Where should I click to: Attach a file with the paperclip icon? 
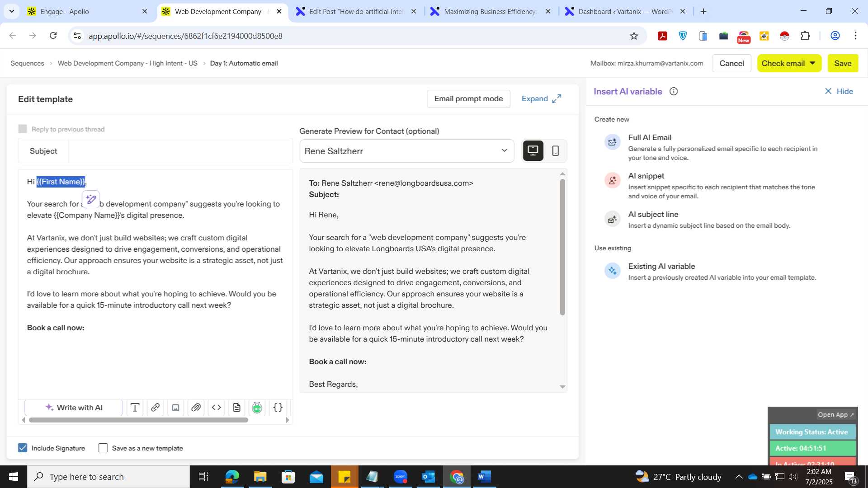[x=196, y=408]
